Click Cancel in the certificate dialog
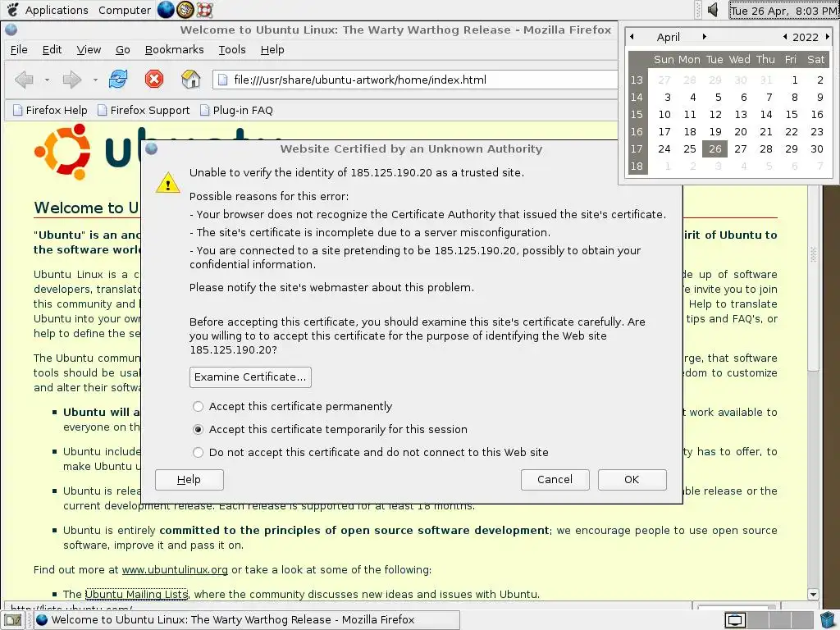 [x=555, y=480]
